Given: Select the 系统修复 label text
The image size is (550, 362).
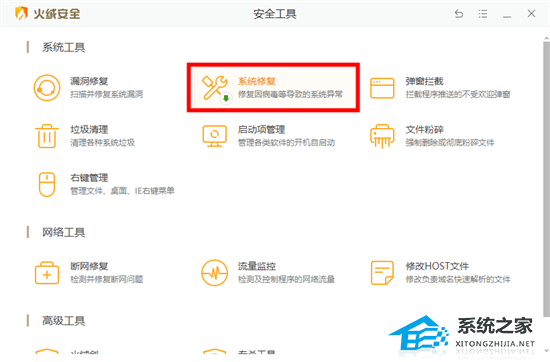Looking at the screenshot, I should coord(257,81).
